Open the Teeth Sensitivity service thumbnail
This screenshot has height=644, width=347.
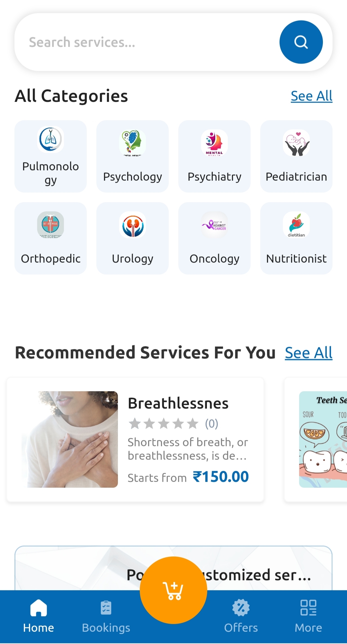click(323, 439)
